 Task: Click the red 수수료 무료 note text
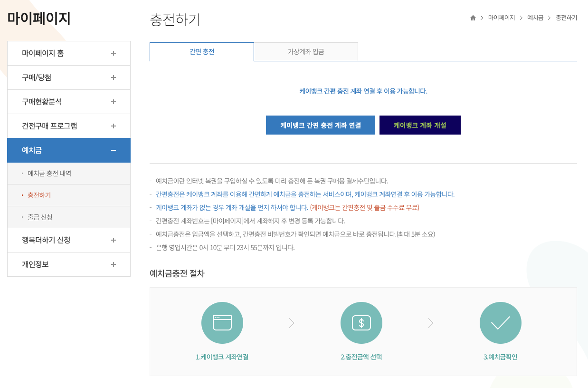click(x=365, y=208)
